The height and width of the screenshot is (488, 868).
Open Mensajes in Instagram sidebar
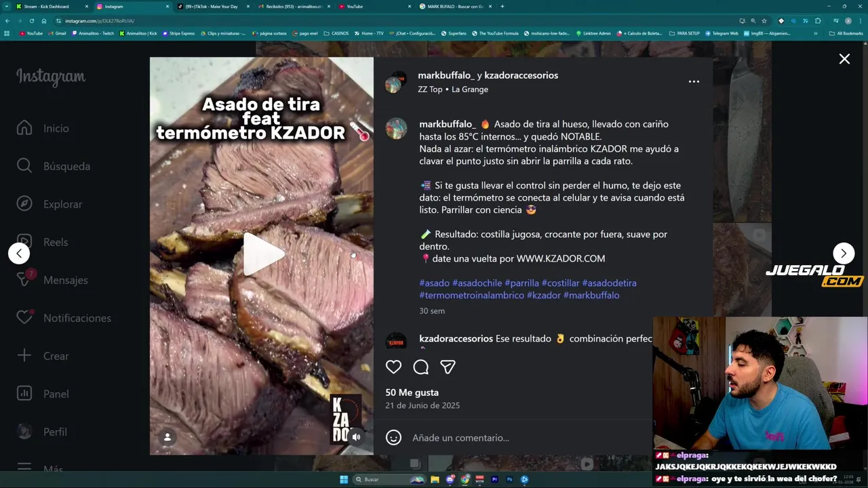click(x=53, y=280)
